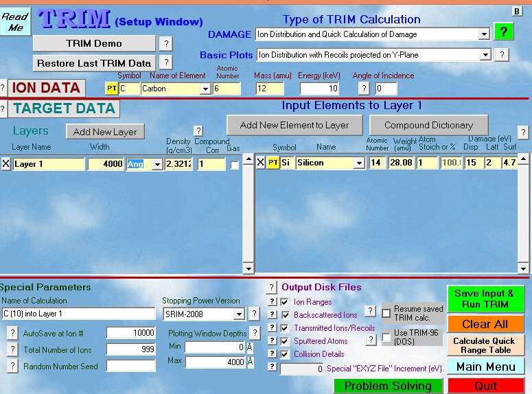
Task: Open the Silicon element name dropdown
Action: point(359,163)
